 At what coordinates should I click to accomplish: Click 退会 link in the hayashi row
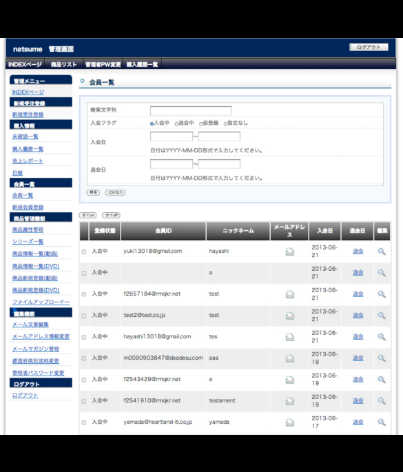(x=358, y=251)
